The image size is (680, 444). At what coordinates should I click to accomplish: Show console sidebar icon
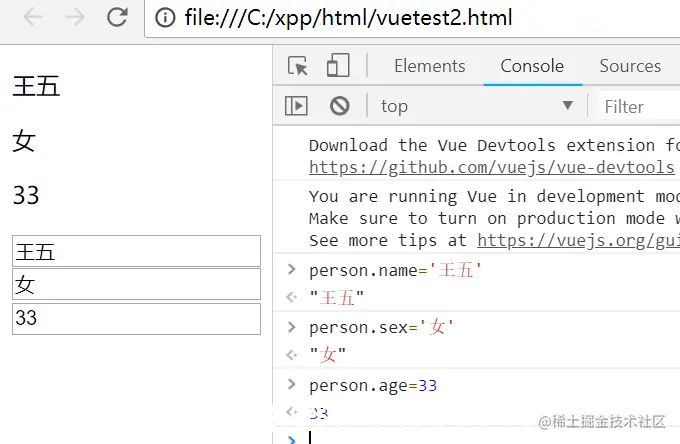tap(296, 106)
